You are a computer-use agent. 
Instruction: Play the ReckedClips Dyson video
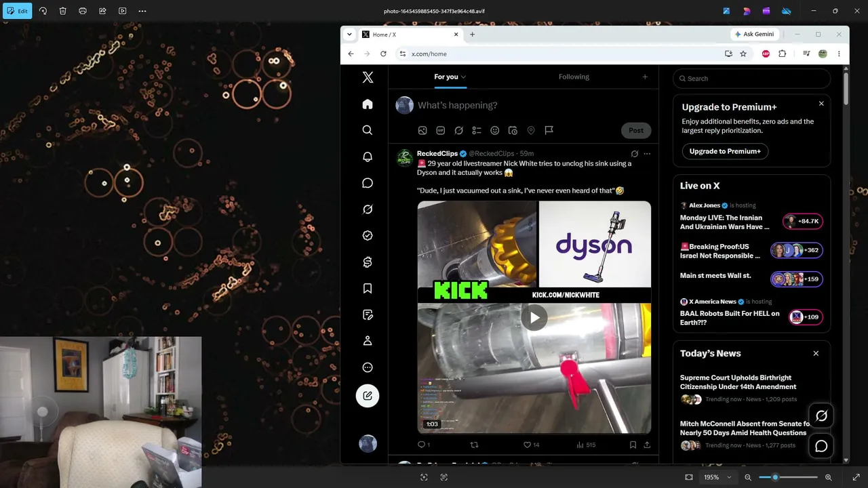[x=534, y=317]
